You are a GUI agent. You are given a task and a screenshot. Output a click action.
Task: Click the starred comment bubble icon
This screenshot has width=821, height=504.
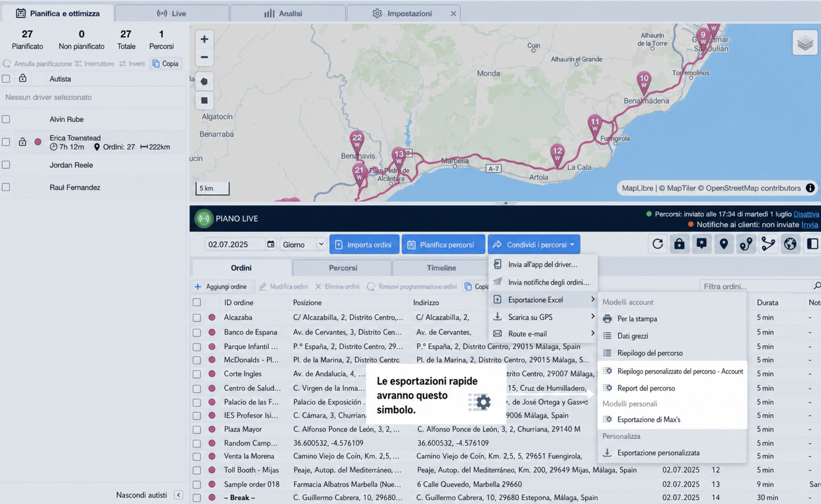point(702,244)
